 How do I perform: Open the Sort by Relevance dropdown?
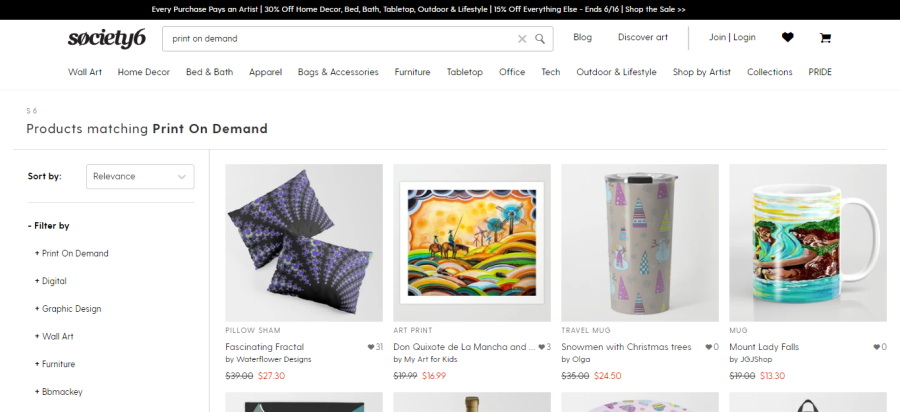(x=140, y=176)
